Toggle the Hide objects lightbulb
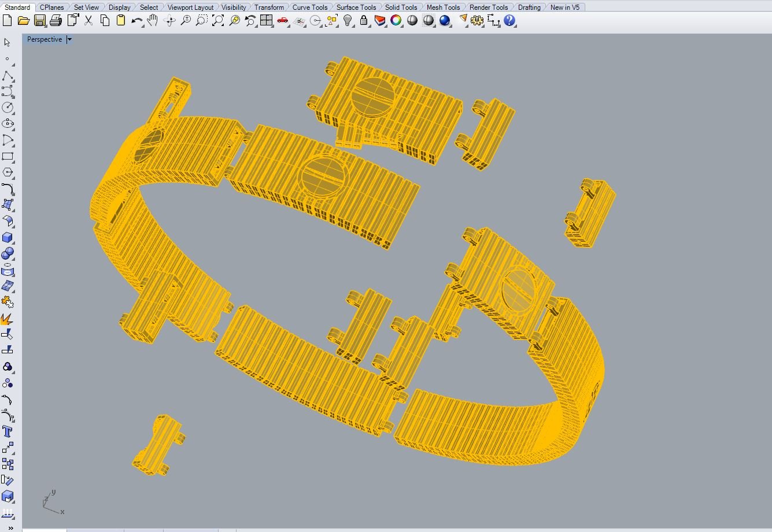 348,21
